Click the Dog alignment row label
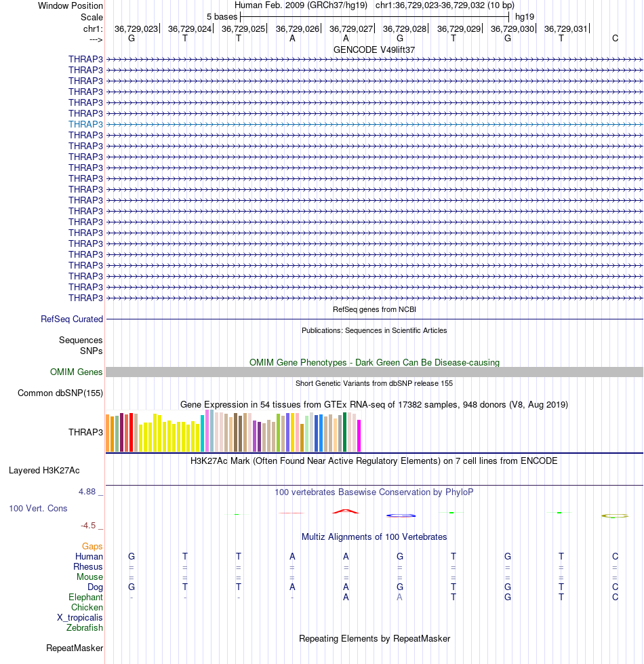The image size is (644, 664). pyautogui.click(x=95, y=587)
